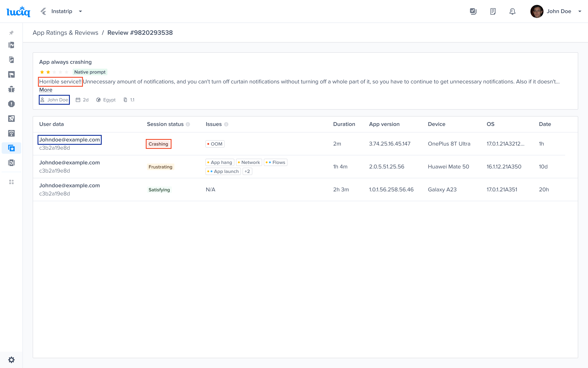This screenshot has width=588, height=368.
Task: Click the Satisfying status badge
Action: coord(159,190)
